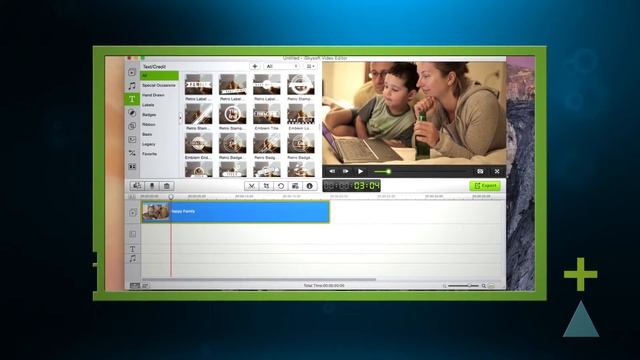Select the All category
The width and height of the screenshot is (640, 360).
159,76
